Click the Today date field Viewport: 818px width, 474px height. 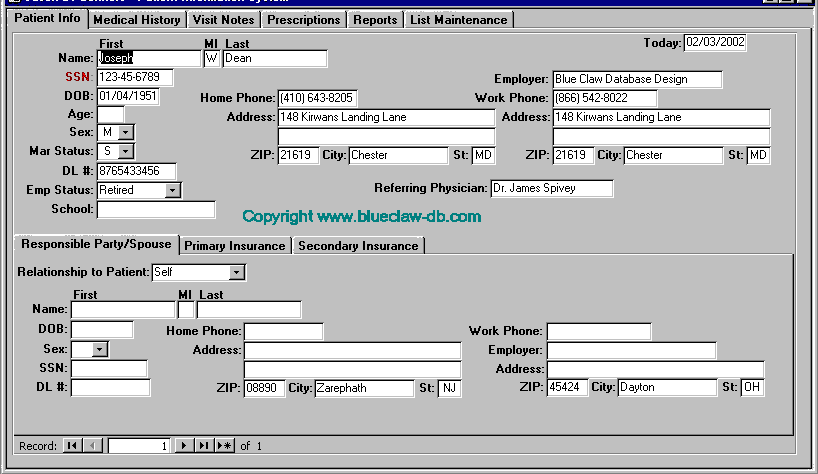pyautogui.click(x=715, y=42)
